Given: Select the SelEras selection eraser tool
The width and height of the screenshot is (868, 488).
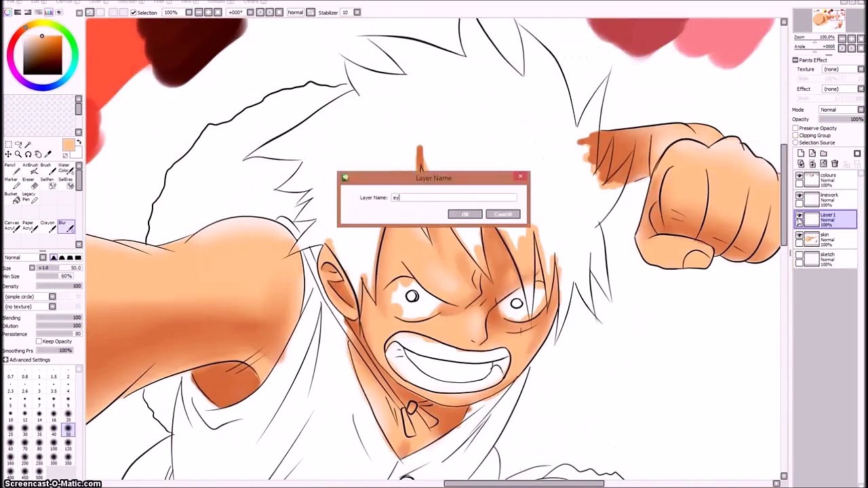Looking at the screenshot, I should pos(65,184).
